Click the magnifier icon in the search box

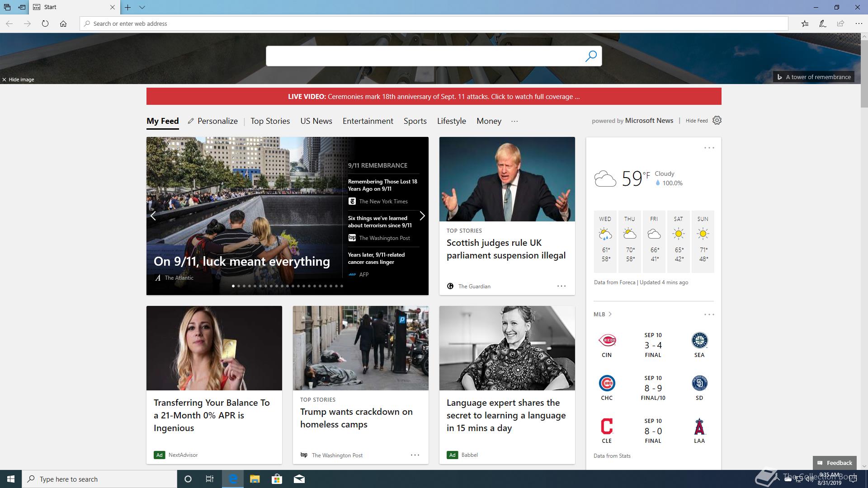tap(591, 56)
